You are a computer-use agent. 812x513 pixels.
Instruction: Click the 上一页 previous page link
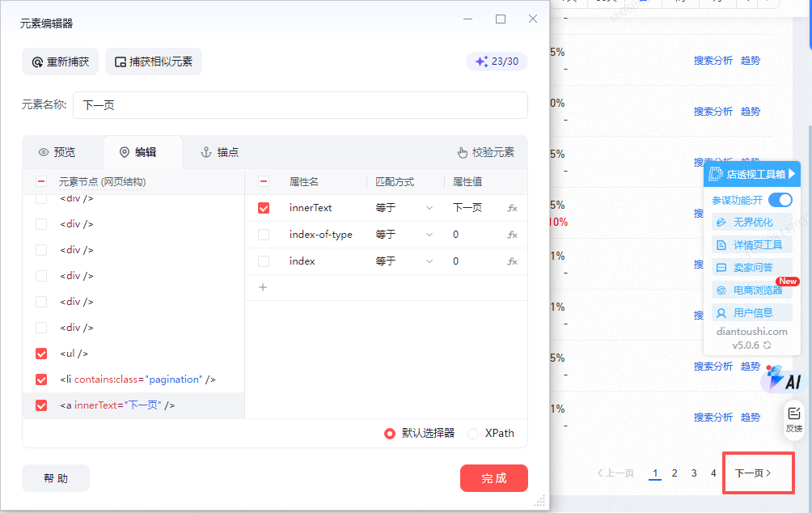tap(615, 473)
